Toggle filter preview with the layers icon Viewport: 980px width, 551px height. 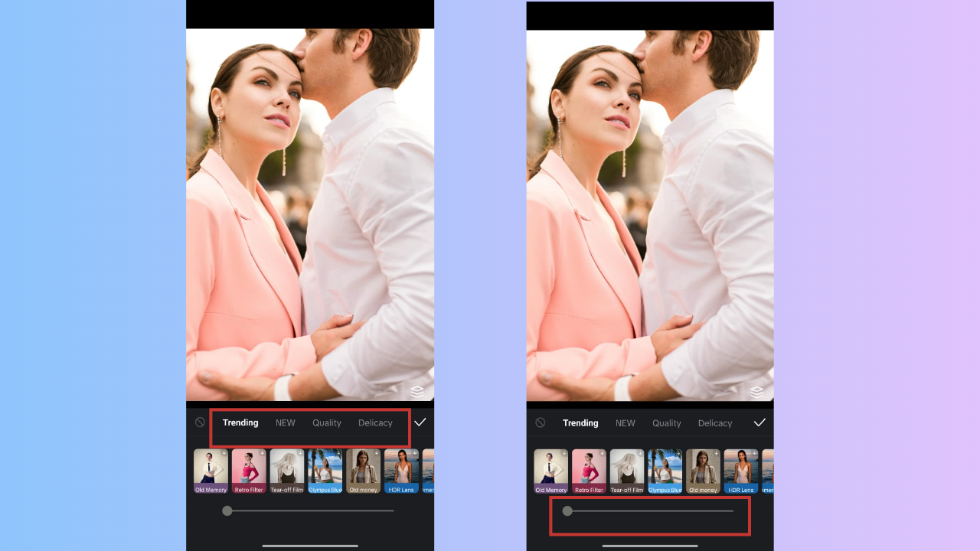[x=418, y=392]
